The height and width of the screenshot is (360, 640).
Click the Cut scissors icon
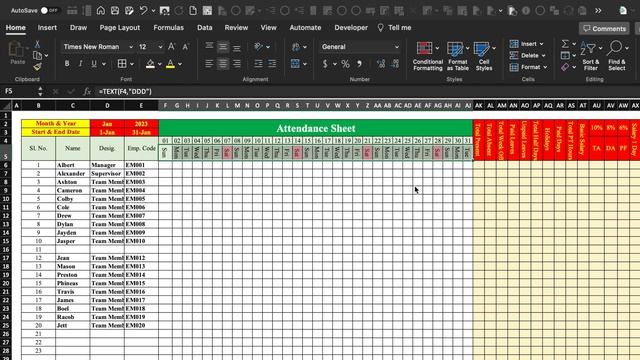tap(37, 44)
